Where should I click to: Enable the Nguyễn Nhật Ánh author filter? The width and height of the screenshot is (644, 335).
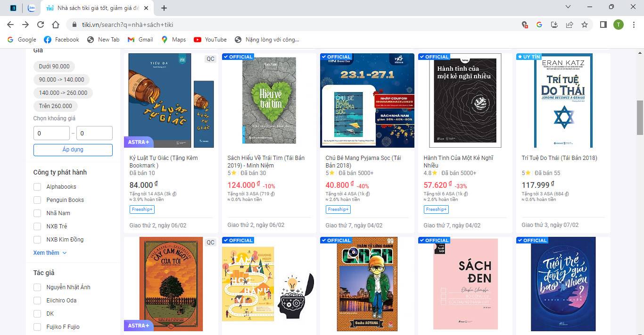(x=37, y=287)
